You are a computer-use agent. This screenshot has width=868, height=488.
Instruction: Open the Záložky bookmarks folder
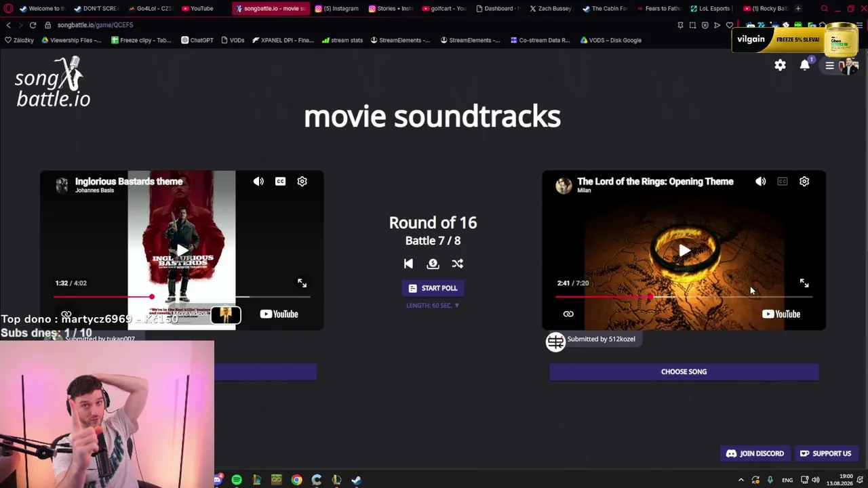click(19, 40)
